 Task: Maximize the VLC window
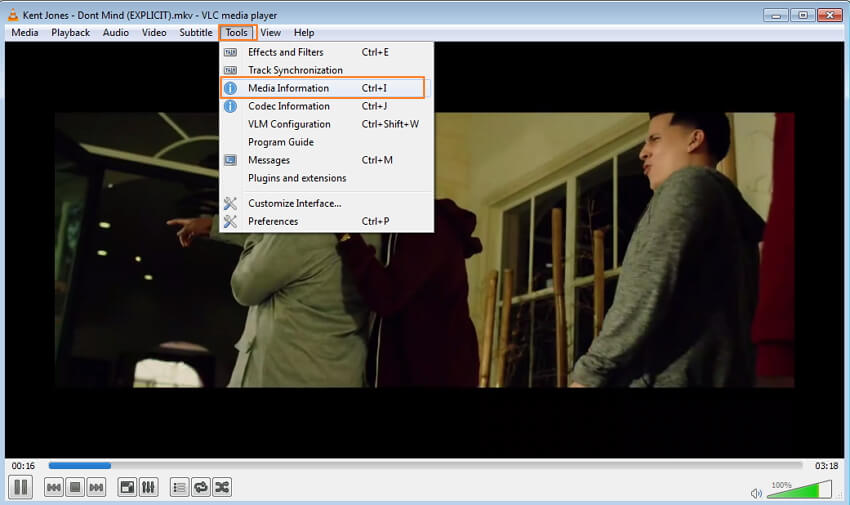click(803, 15)
